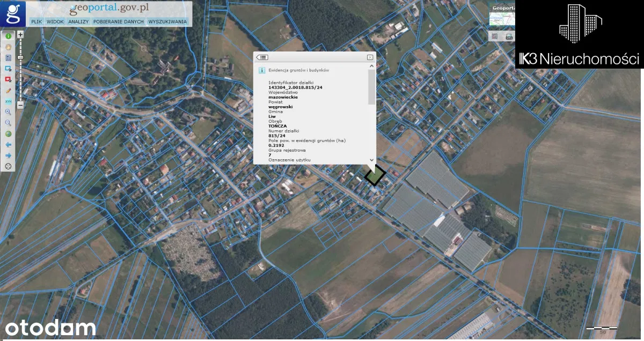Close the parcel info popup
Viewport: 644px width, 341px height.
coord(370,57)
